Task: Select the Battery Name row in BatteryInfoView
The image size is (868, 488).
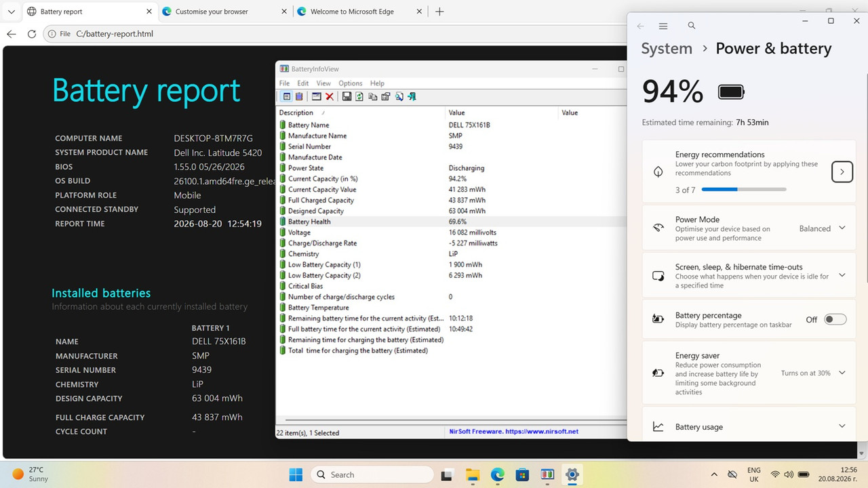Action: pyautogui.click(x=452, y=125)
